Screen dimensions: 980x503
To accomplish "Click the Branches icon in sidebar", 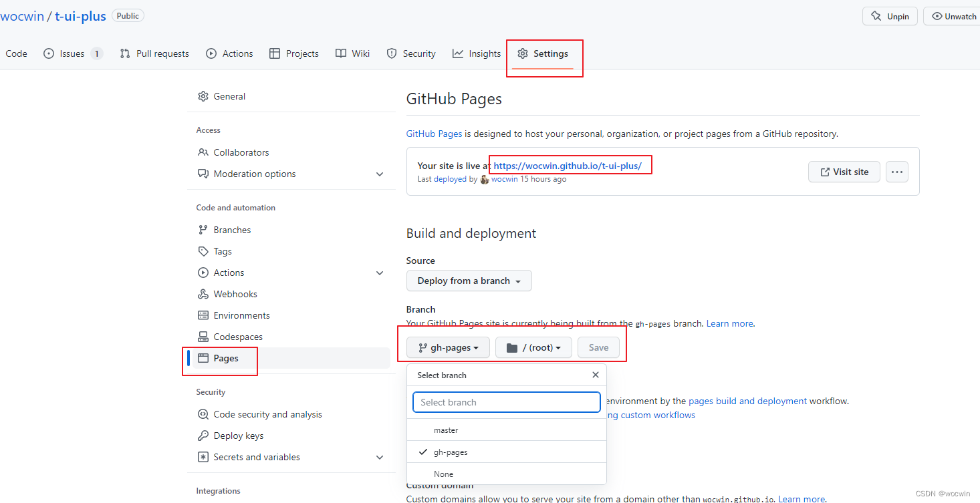I will point(203,230).
